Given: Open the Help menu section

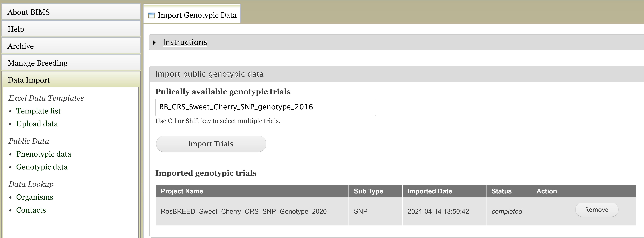Looking at the screenshot, I should [x=71, y=29].
